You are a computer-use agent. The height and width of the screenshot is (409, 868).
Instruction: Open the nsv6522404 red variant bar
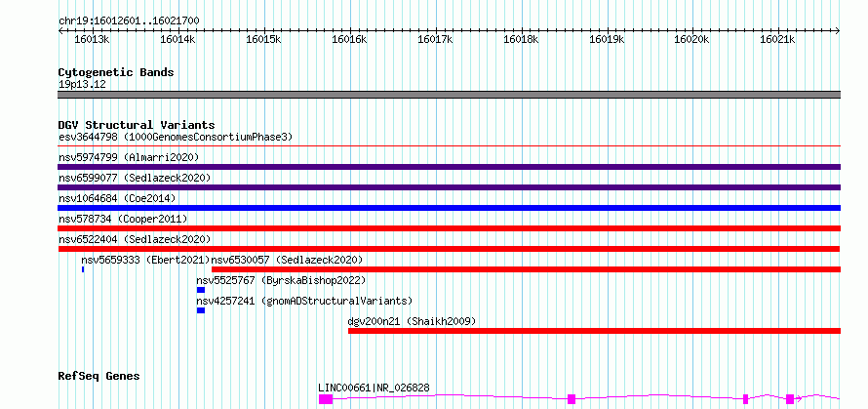[x=449, y=249]
